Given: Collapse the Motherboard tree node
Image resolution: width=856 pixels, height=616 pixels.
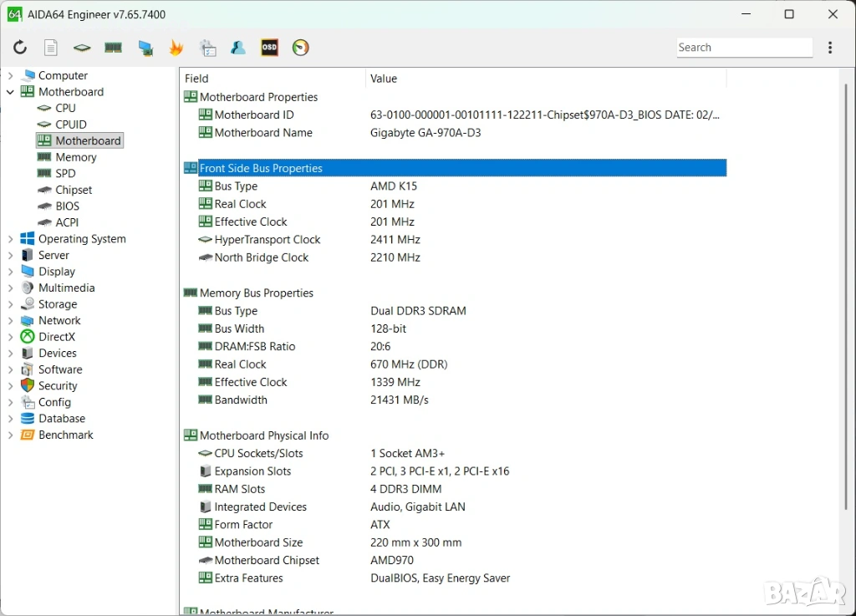Looking at the screenshot, I should [10, 92].
